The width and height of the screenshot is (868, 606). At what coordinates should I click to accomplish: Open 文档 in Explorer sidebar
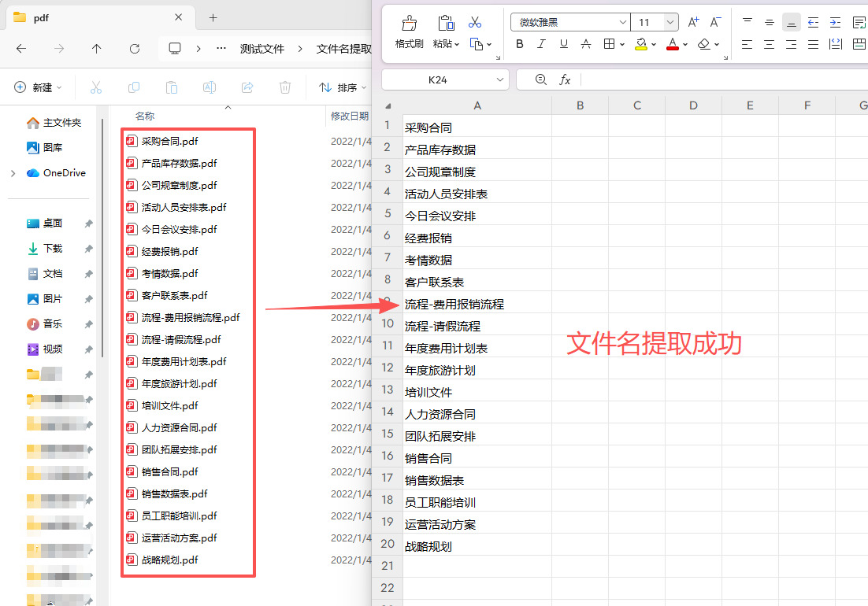45,274
